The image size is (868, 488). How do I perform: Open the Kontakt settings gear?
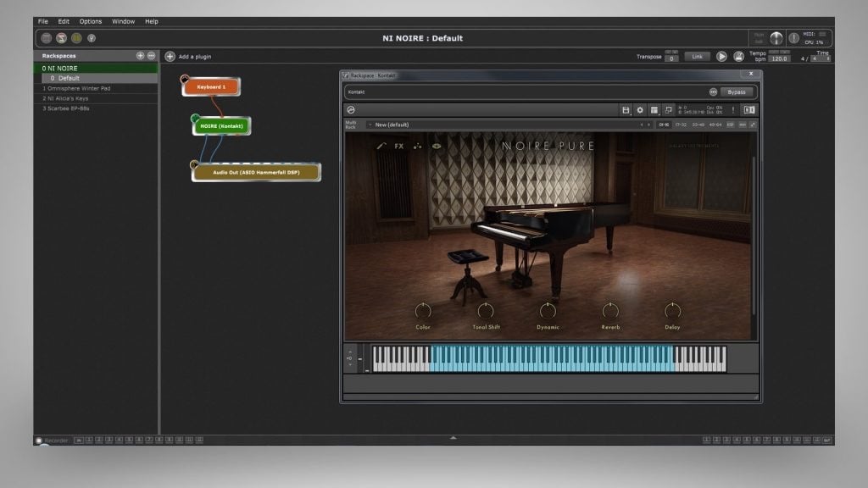(640, 110)
